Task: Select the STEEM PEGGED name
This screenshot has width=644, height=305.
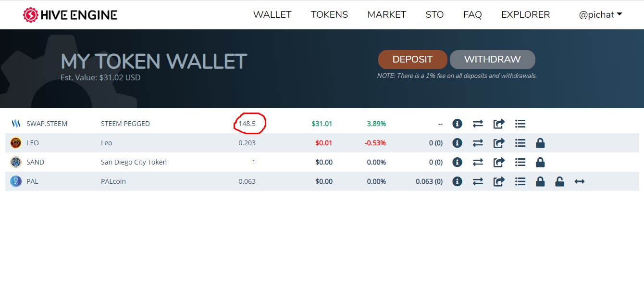Action: [125, 124]
